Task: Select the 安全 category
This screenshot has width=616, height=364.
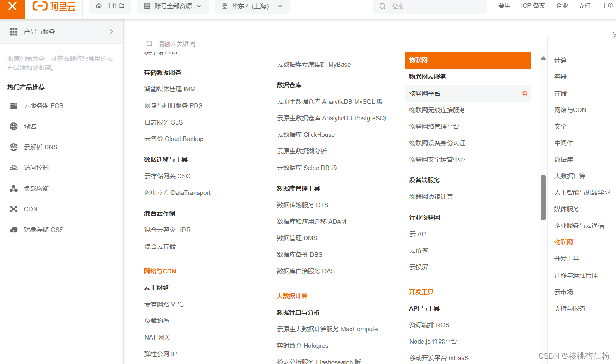Action: (561, 127)
